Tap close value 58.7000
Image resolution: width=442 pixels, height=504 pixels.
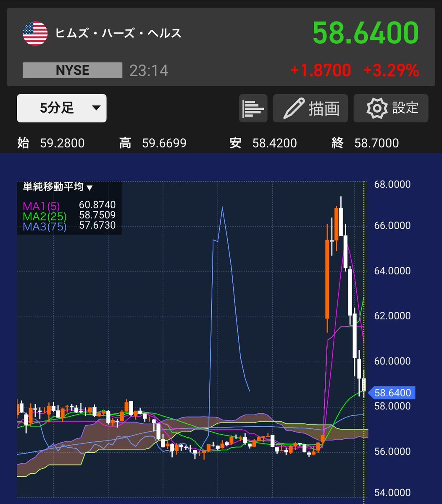coord(376,143)
